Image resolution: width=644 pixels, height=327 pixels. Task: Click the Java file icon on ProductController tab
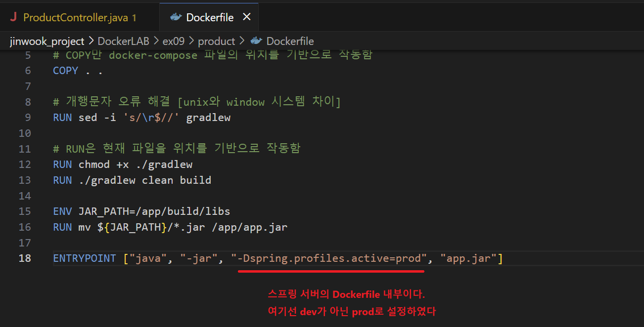coord(13,18)
